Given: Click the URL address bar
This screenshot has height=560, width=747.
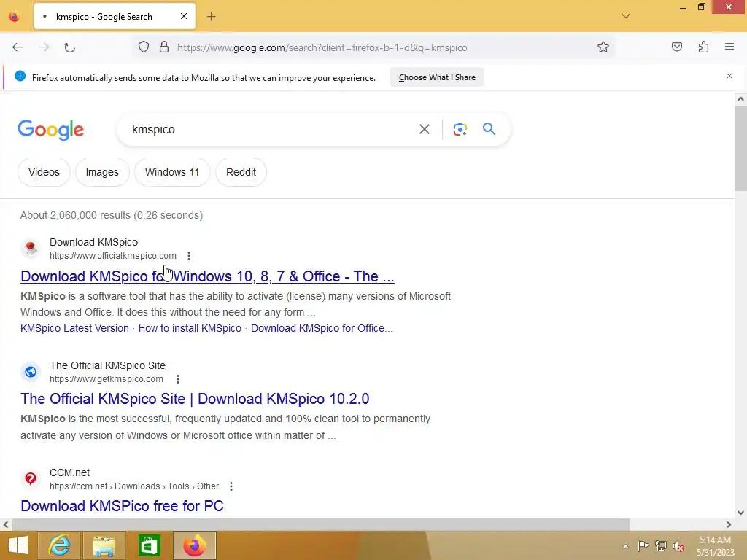Looking at the screenshot, I should [x=374, y=47].
